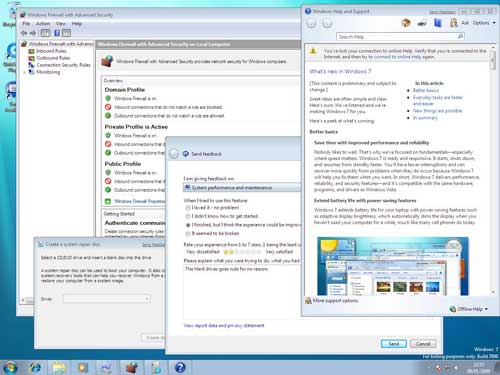The width and height of the screenshot is (500, 375).
Task: Open Windows Firewall Properties link
Action: click(x=139, y=201)
